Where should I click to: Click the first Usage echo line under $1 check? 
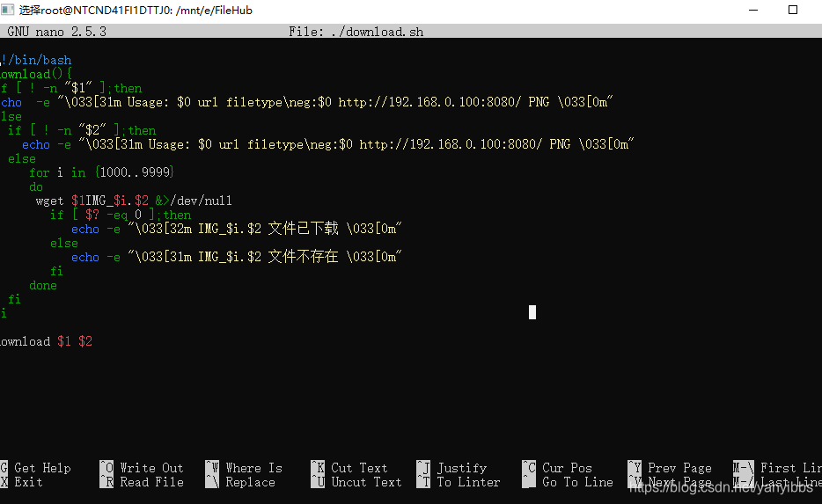[x=306, y=102]
